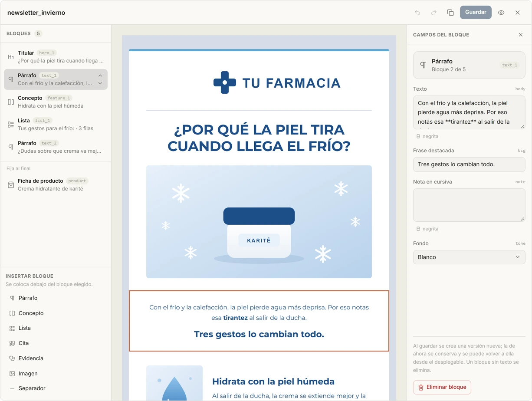Click the water drop feature image

point(174,383)
